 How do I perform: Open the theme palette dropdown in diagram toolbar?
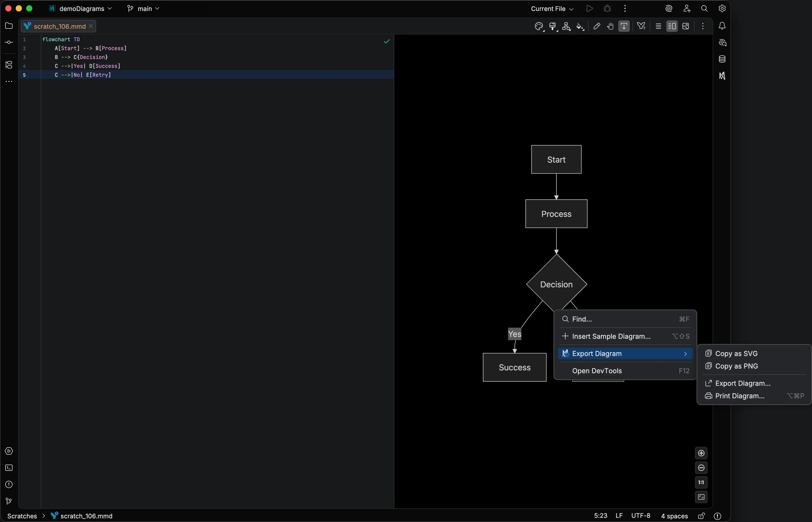(x=539, y=26)
